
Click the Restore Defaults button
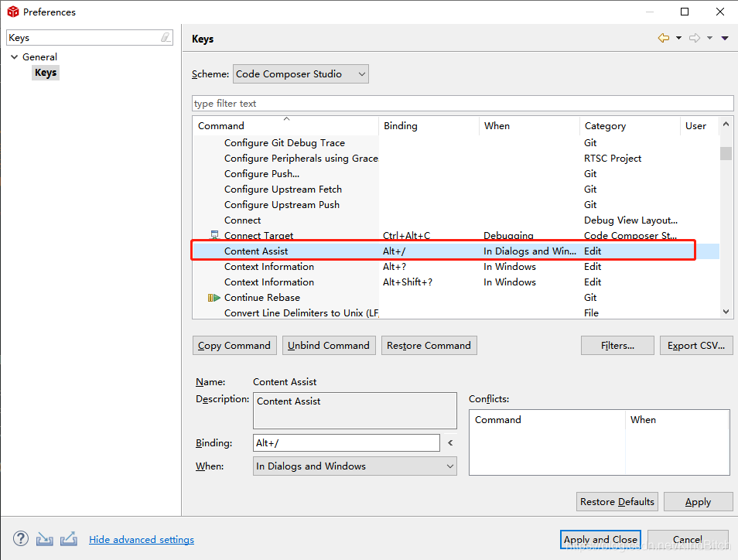tap(617, 502)
